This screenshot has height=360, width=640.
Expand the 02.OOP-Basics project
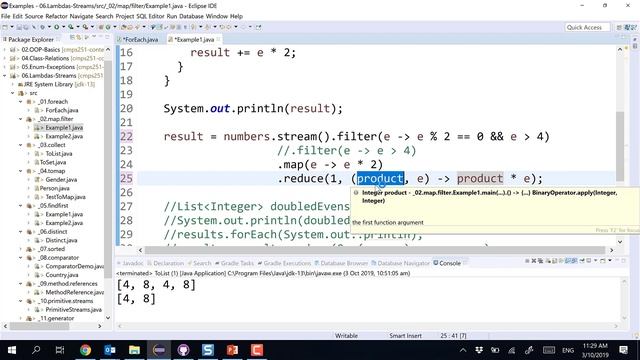click(5, 49)
